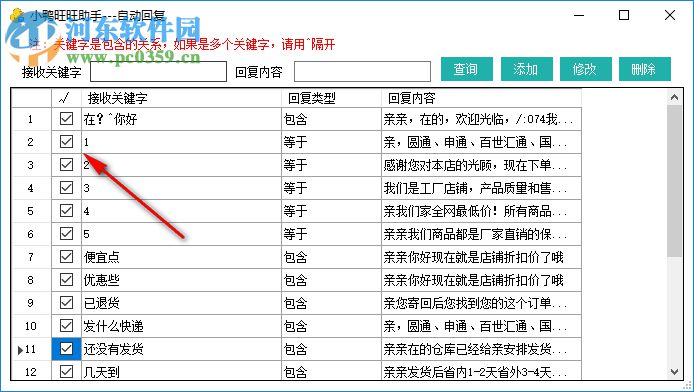Image resolution: width=694 pixels, height=392 pixels.
Task: Click row header number 12
Action: (31, 371)
